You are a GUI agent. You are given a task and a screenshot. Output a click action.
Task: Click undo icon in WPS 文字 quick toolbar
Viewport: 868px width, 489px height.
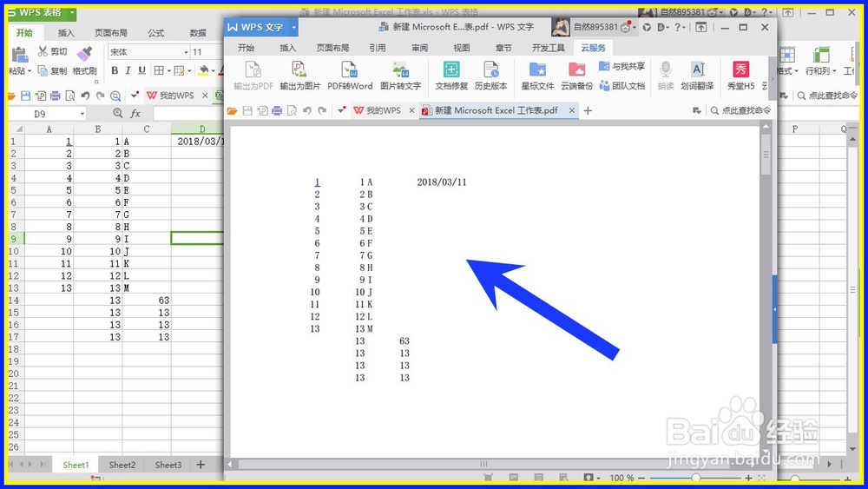point(307,111)
